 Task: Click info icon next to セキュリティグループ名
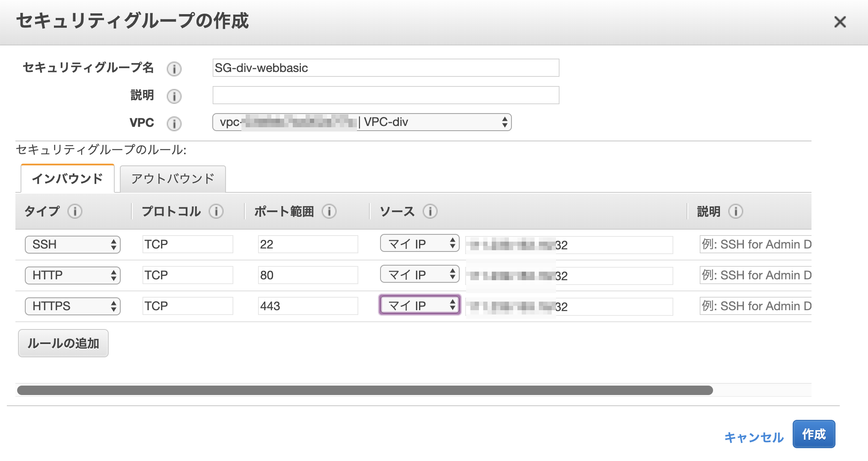[174, 69]
